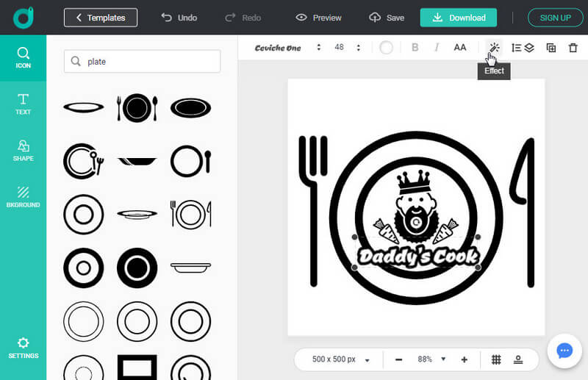
Task: Delete element with the trash icon
Action: coord(573,48)
